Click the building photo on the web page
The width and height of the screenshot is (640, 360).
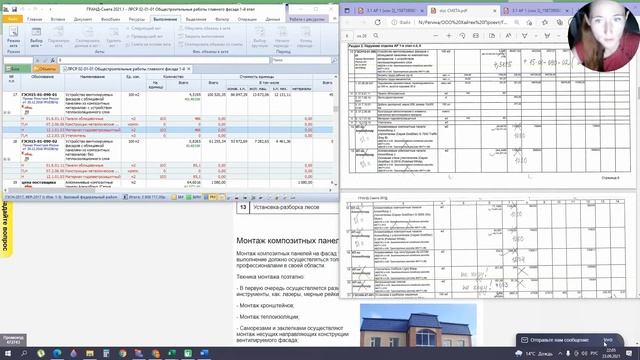coord(418,325)
